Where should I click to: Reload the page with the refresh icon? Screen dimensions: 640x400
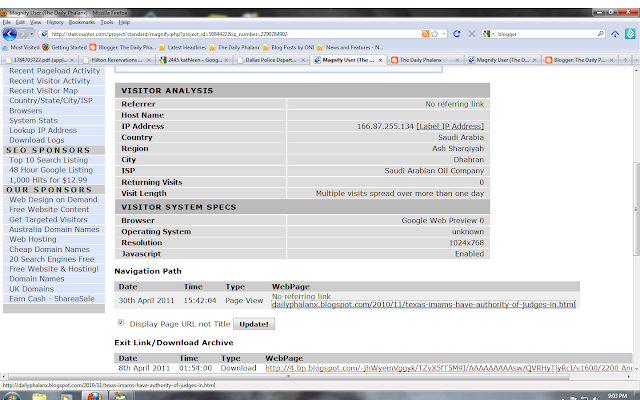pyautogui.click(x=457, y=34)
